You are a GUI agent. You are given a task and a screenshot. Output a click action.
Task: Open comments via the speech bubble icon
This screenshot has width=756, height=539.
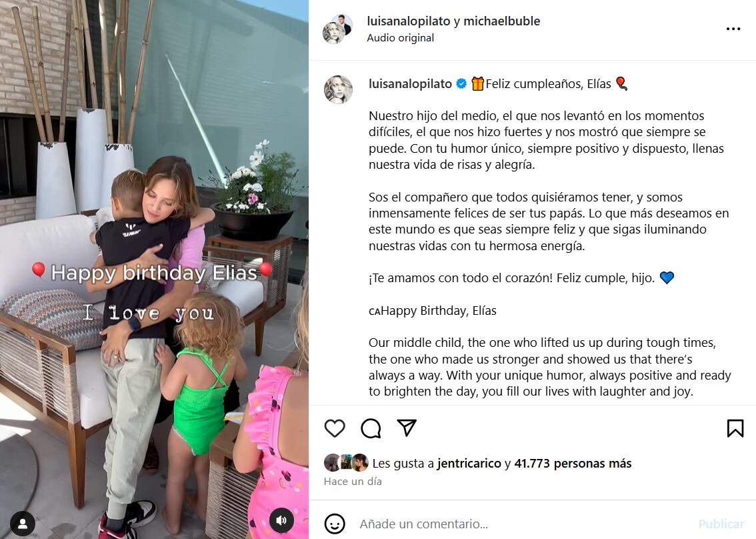point(371,428)
